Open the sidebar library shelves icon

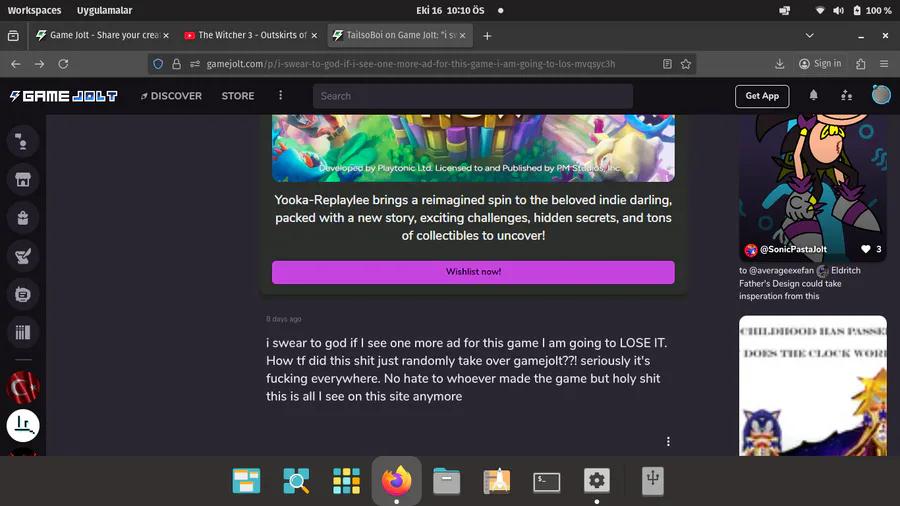point(22,332)
